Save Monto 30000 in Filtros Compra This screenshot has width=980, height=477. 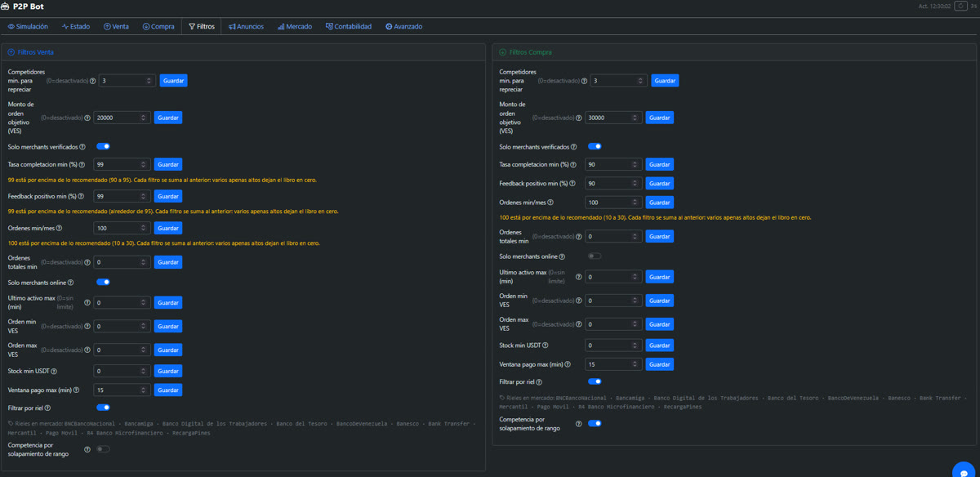660,118
